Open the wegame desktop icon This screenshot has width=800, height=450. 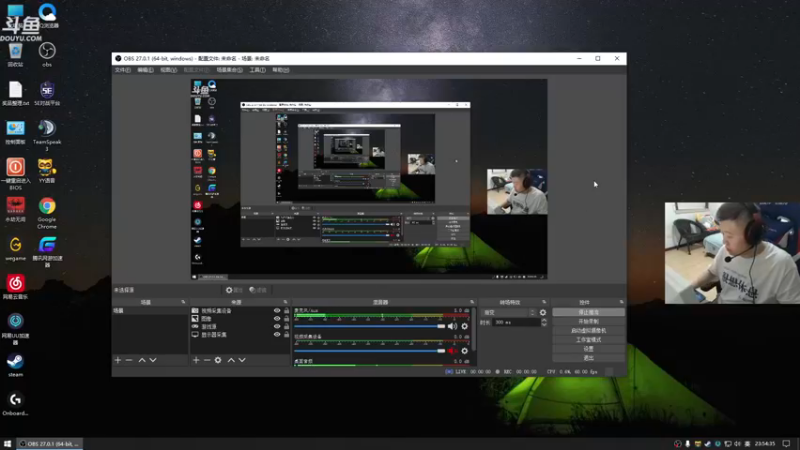(x=15, y=249)
